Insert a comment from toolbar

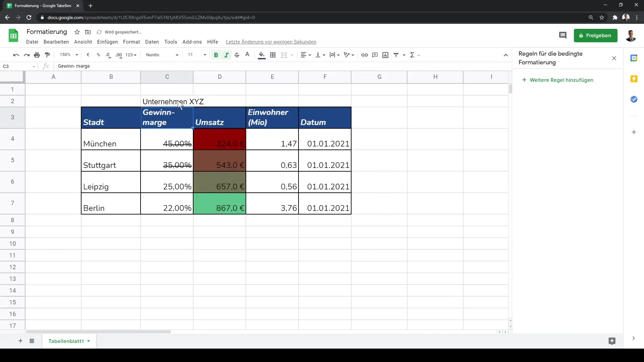coord(375,55)
